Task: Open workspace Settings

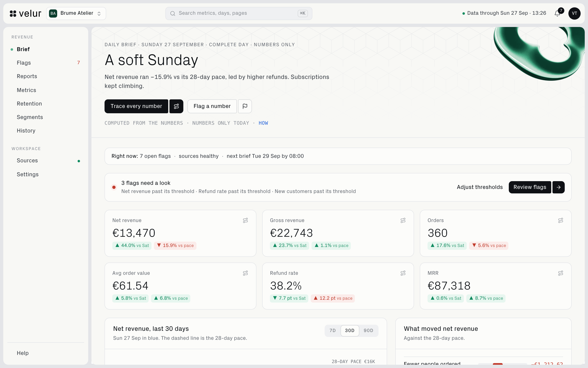Action: [x=46, y=175]
